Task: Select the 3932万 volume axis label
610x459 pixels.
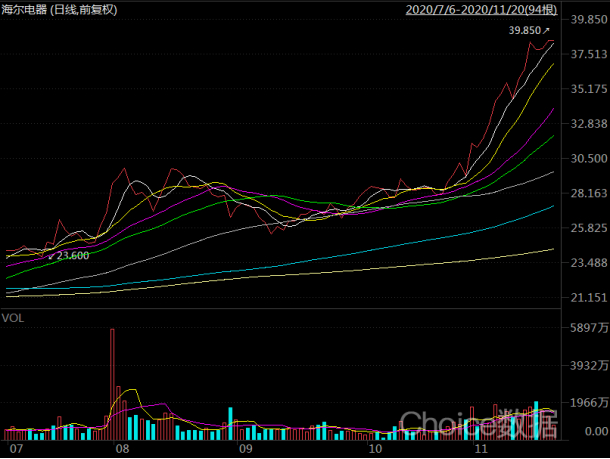Action: tap(589, 365)
